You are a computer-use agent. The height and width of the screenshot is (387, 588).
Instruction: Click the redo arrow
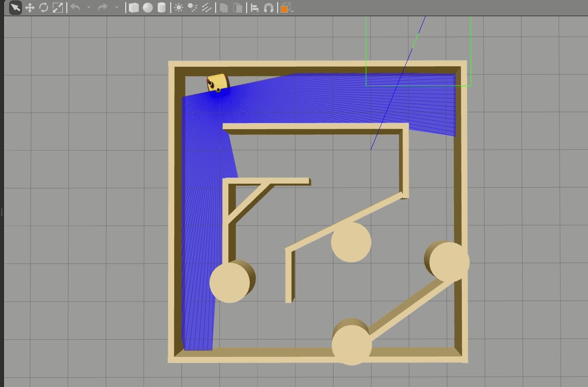point(103,7)
